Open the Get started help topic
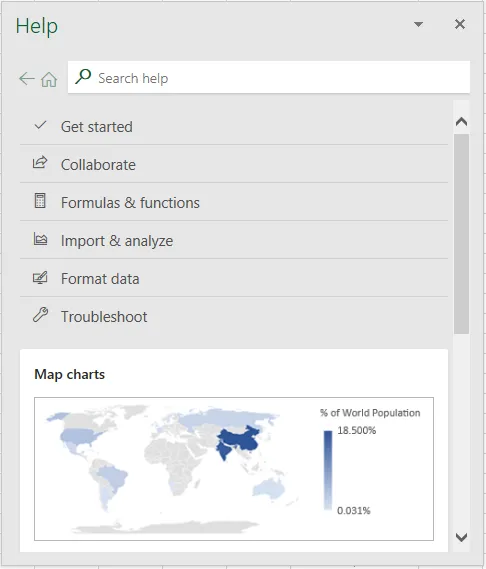Image resolution: width=486 pixels, height=569 pixels. 234,127
